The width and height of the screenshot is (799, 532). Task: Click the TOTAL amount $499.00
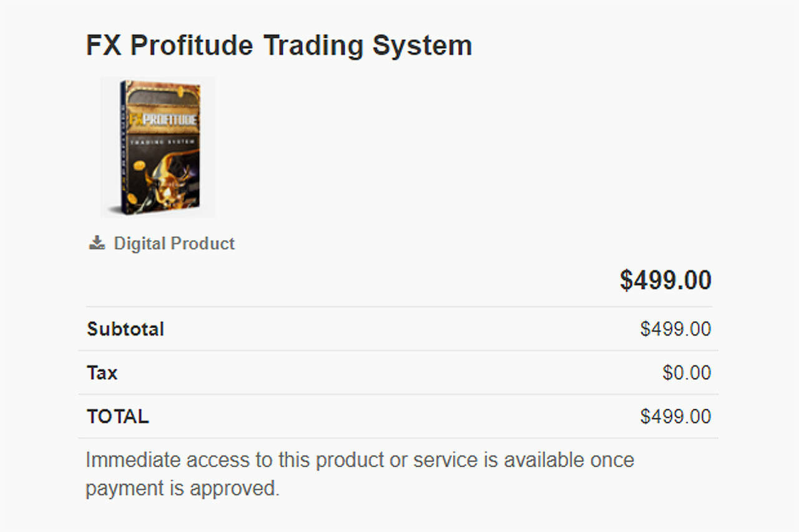675,416
